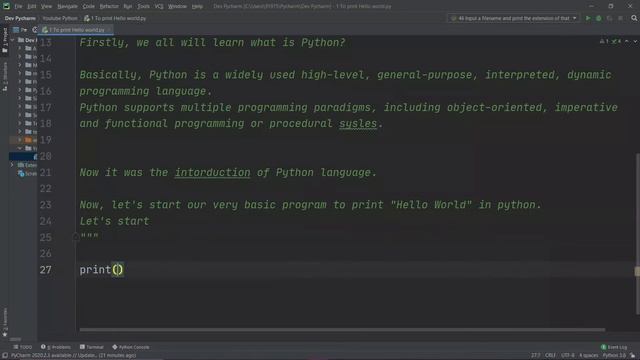The image size is (640, 360).
Task: Open the Python Console tool window
Action: pos(131,347)
